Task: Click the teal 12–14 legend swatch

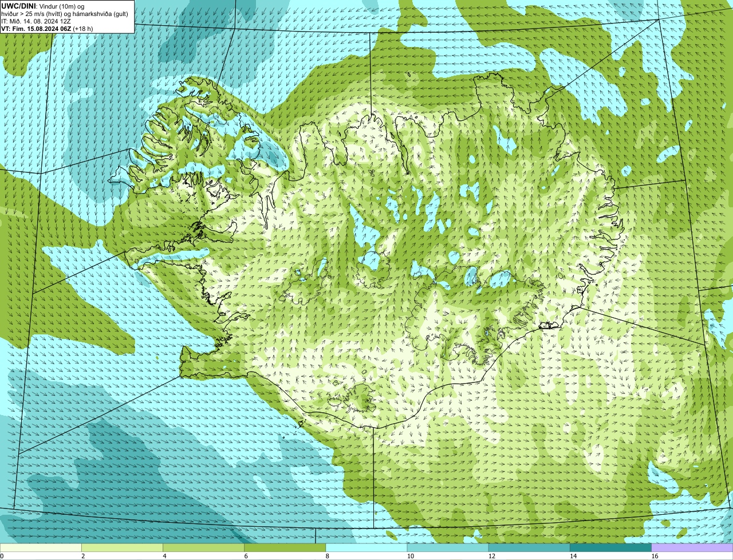Action: coord(529,548)
